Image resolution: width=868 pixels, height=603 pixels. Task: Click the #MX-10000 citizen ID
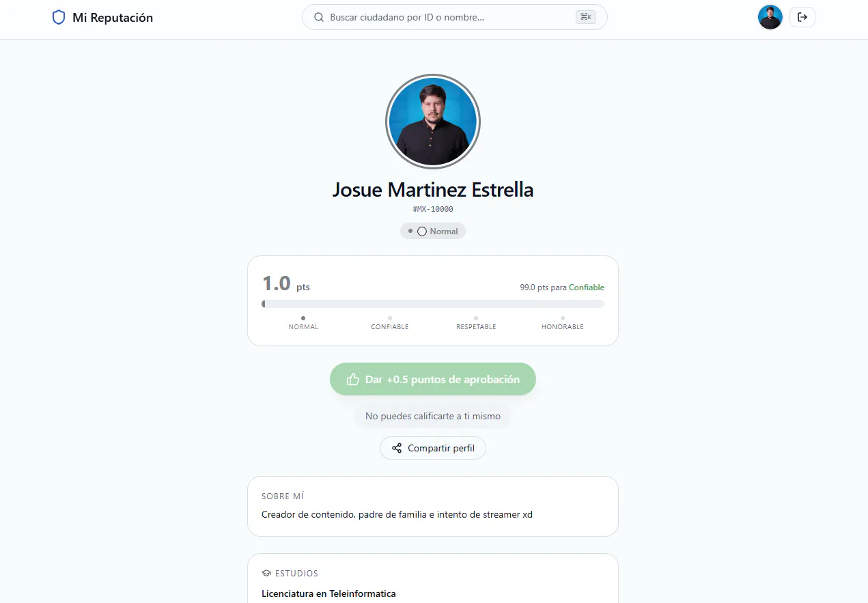433,209
